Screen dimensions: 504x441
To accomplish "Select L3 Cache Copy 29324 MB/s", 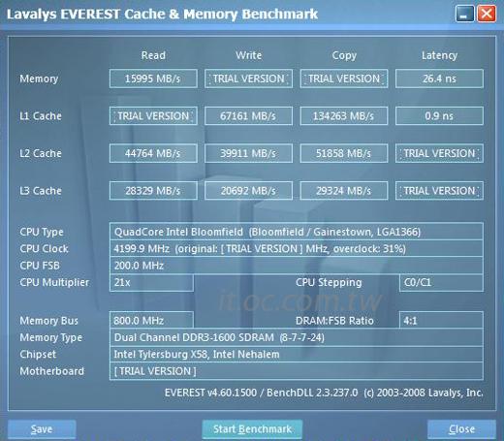I will (344, 191).
